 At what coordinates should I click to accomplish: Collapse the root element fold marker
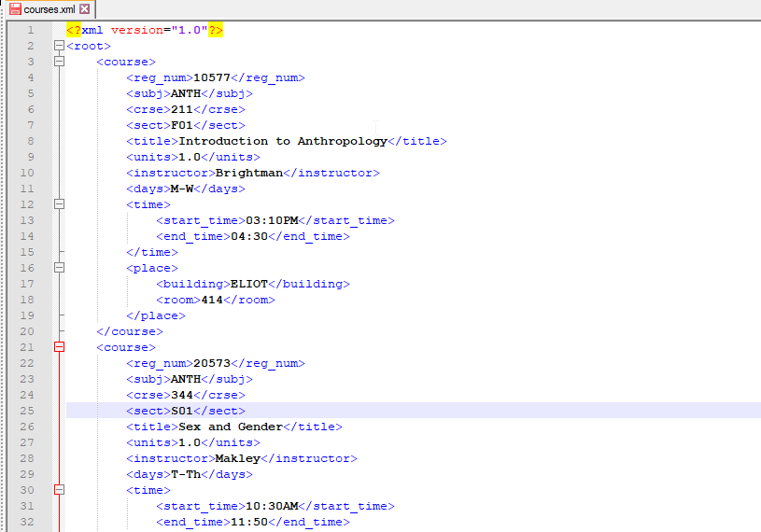click(59, 46)
